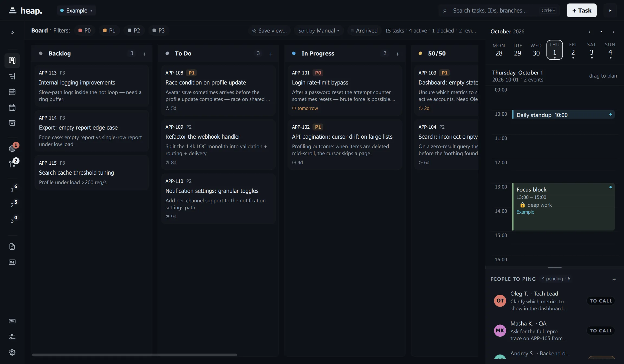
Task: Toggle the Archived tasks filter
Action: click(364, 31)
